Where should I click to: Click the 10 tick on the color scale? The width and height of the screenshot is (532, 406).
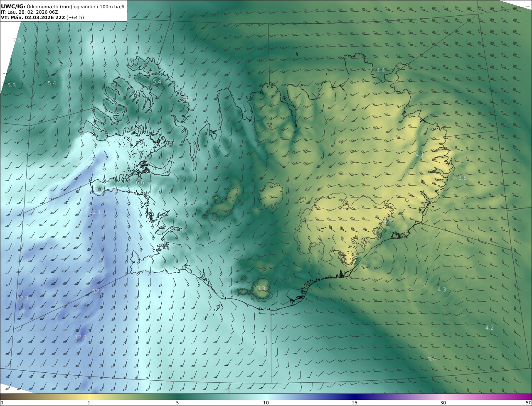tap(266, 403)
